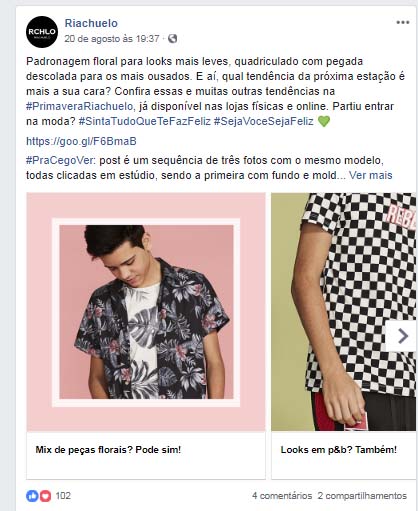Image resolution: width=418 pixels, height=511 pixels.
Task: Open the three-dot post options menu
Action: coord(403,23)
